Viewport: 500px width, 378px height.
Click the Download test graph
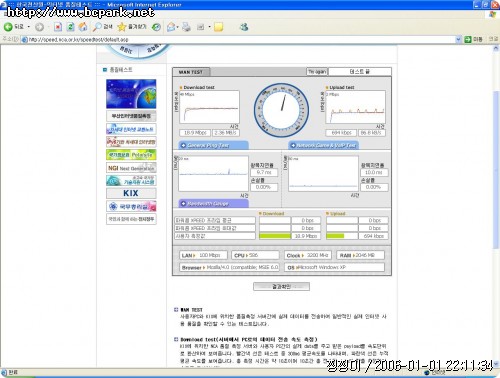coord(209,107)
